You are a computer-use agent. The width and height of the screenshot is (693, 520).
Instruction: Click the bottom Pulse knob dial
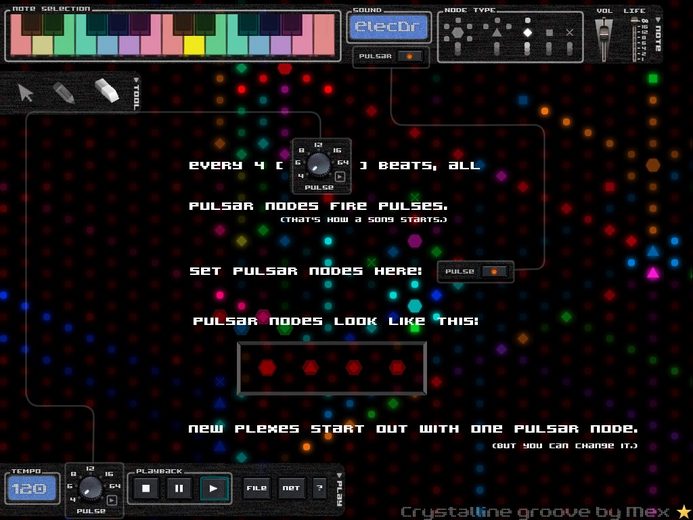pyautogui.click(x=91, y=488)
